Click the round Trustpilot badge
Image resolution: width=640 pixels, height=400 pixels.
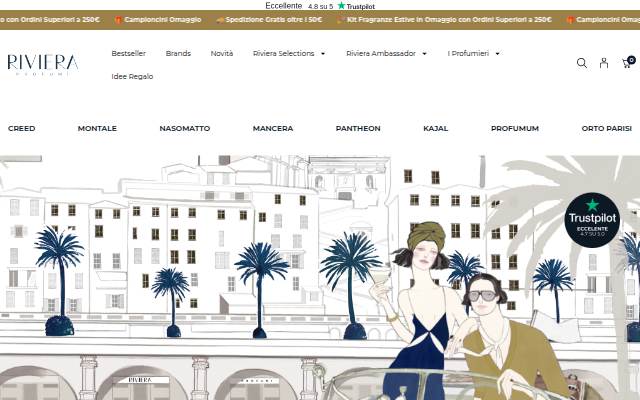(x=592, y=220)
